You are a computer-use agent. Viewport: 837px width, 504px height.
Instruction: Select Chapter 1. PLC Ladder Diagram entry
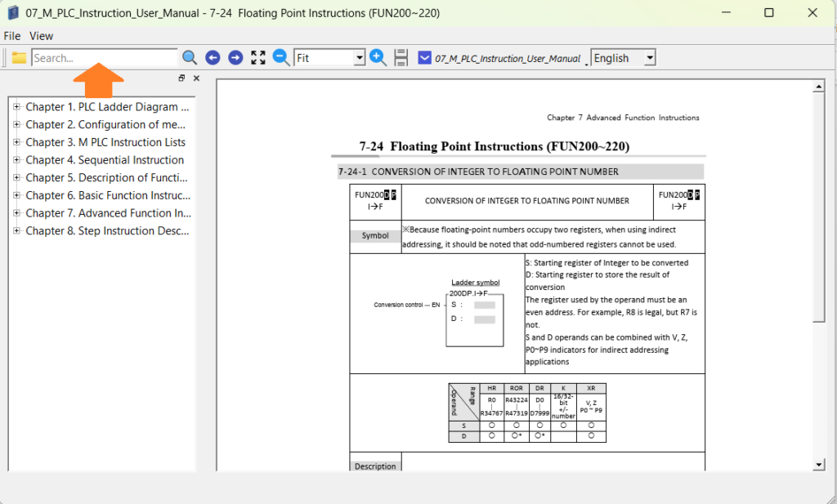[107, 107]
